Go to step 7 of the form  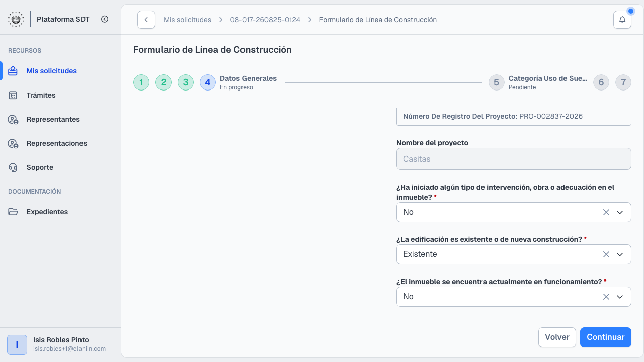(623, 82)
